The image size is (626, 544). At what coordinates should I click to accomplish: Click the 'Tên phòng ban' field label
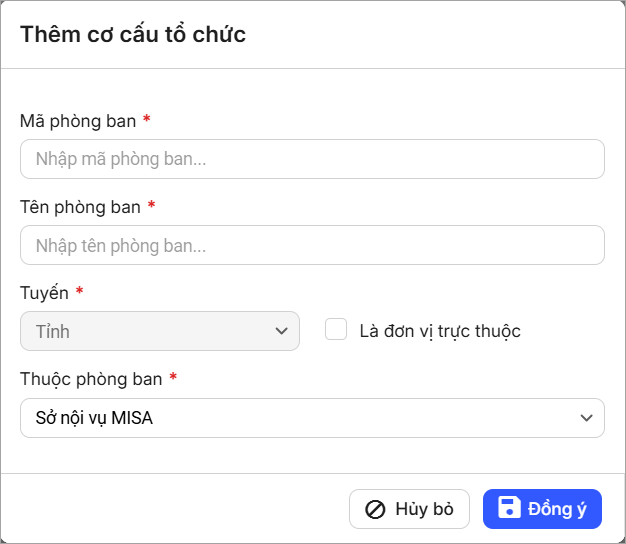click(x=80, y=207)
